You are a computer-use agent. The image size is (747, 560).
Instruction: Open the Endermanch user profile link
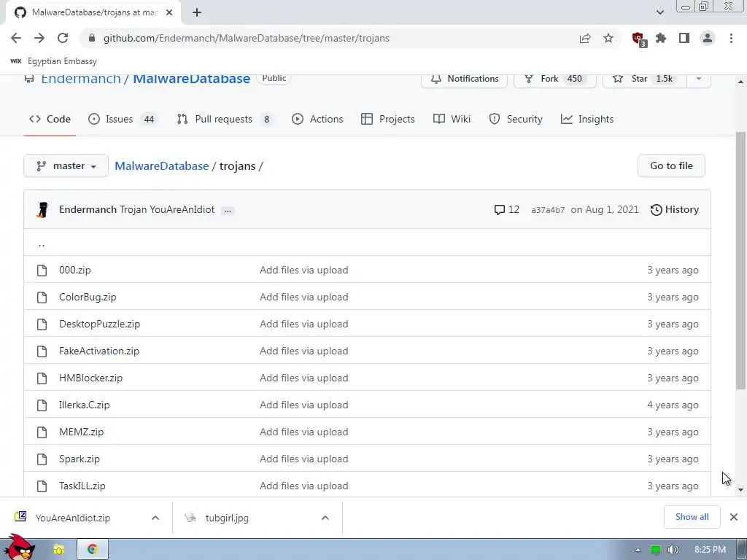point(80,78)
